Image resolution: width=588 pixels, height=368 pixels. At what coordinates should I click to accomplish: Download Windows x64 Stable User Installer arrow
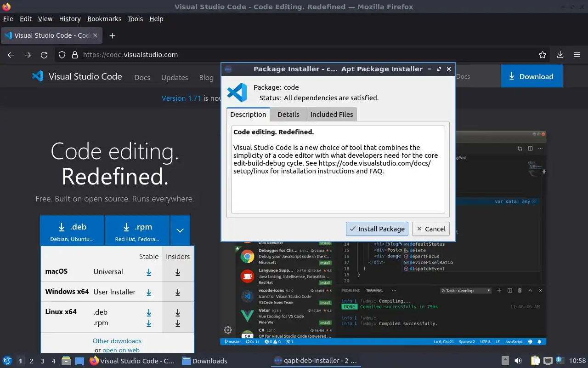point(149,293)
